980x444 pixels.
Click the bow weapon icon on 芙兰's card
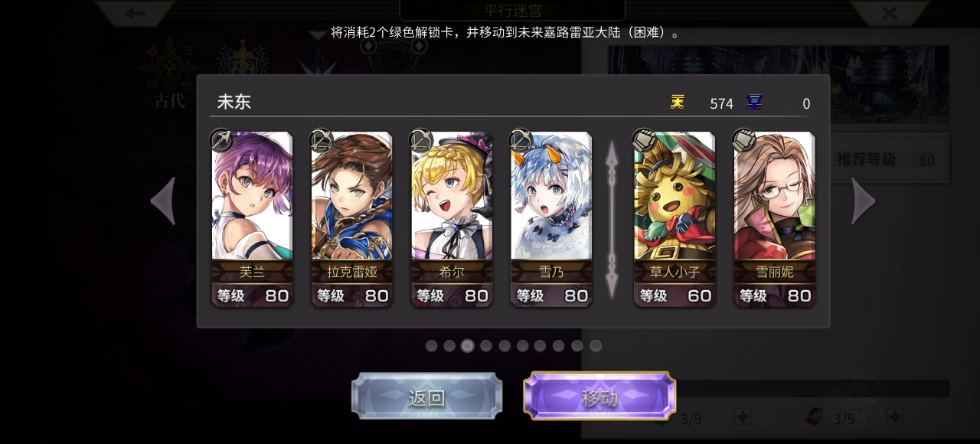pos(221,139)
